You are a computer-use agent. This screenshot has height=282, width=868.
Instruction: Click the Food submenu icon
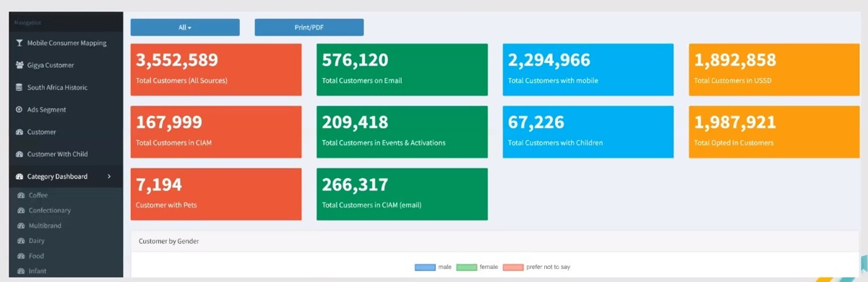(x=21, y=256)
